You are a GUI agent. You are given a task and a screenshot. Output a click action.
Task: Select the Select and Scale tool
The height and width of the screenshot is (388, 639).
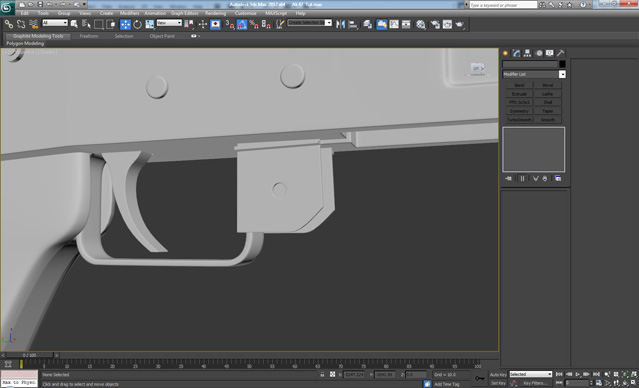click(150, 24)
